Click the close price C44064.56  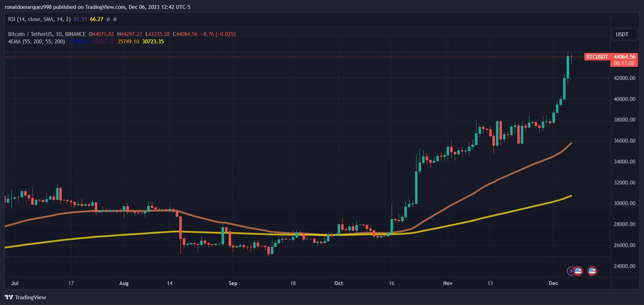185,34
